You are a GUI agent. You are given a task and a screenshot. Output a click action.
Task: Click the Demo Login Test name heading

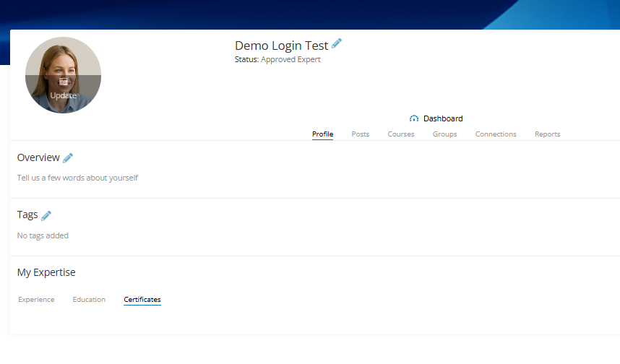[x=281, y=45]
